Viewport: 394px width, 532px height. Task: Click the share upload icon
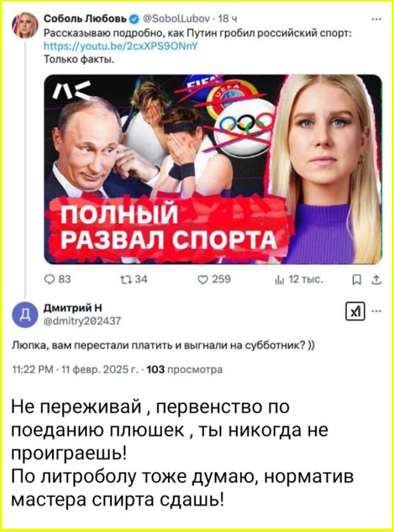click(x=376, y=280)
